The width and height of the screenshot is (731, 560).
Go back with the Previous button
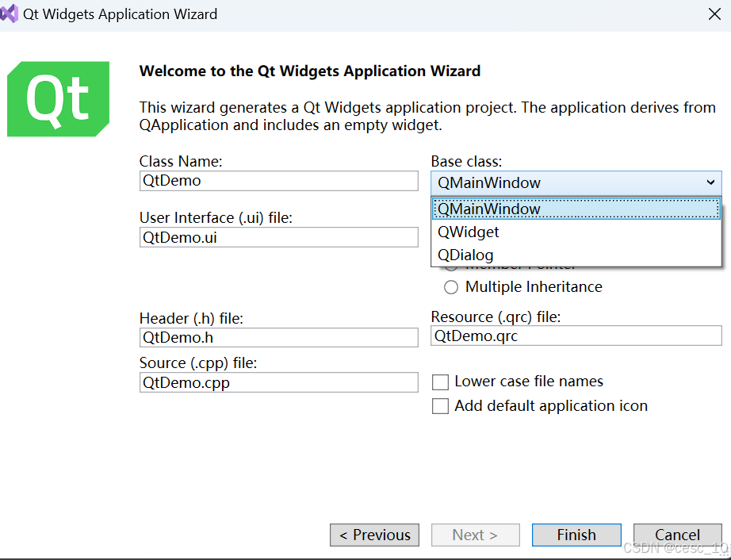pyautogui.click(x=374, y=535)
